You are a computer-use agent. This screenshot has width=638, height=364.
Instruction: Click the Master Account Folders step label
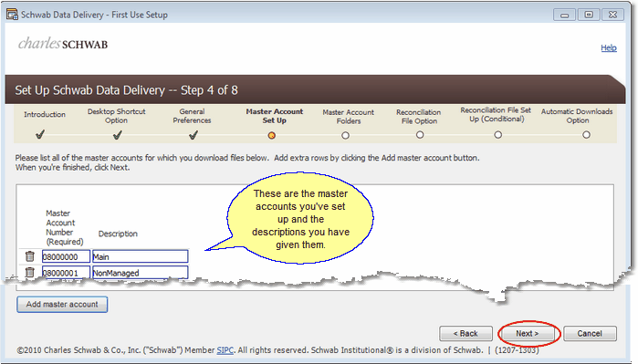pyautogui.click(x=349, y=117)
